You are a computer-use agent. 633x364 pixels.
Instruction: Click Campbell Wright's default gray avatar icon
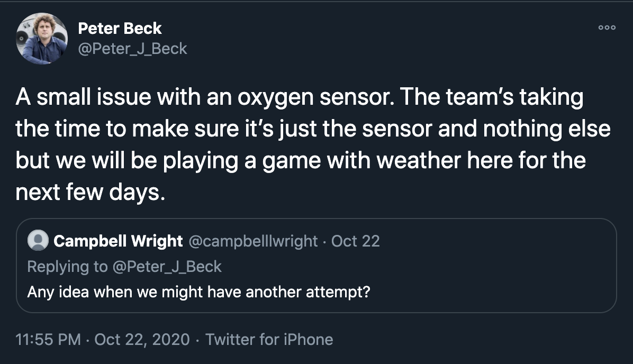(38, 241)
